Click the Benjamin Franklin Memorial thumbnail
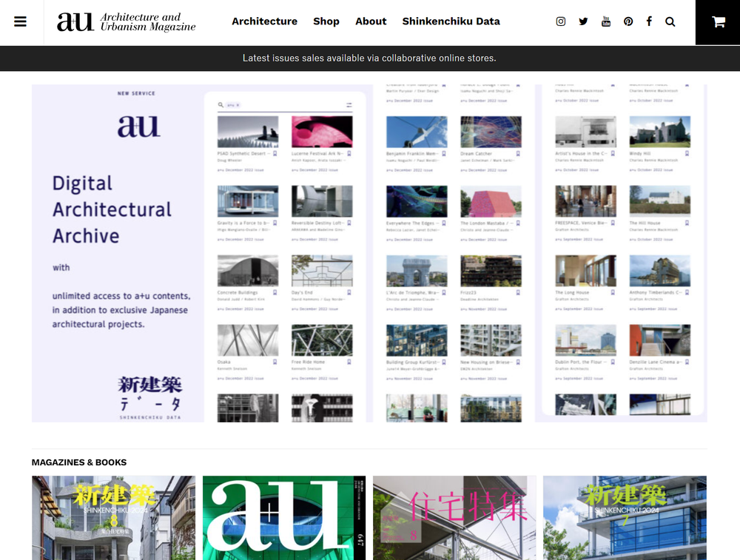This screenshot has width=740, height=560. tap(417, 132)
